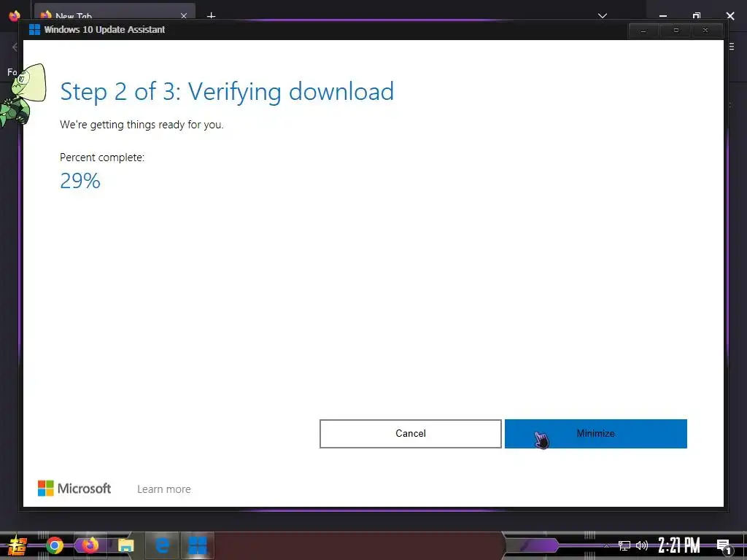Viewport: 747px width, 560px height.
Task: Launch Google Chrome from the taskbar
Action: click(x=55, y=545)
